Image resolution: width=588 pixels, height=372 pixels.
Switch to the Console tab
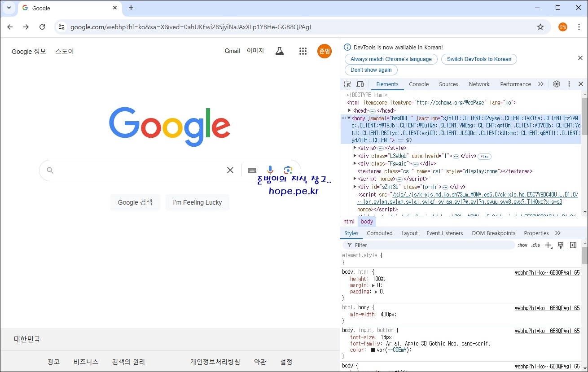pyautogui.click(x=419, y=84)
